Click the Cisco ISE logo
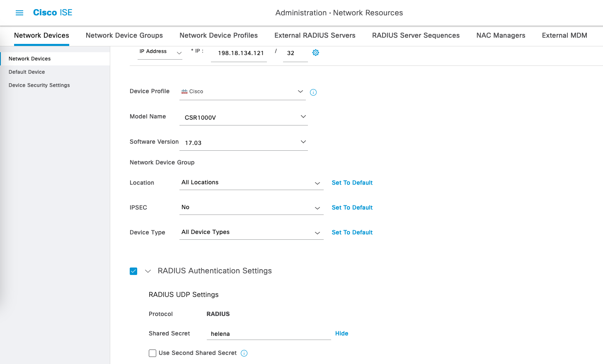The height and width of the screenshot is (364, 603). 53,13
